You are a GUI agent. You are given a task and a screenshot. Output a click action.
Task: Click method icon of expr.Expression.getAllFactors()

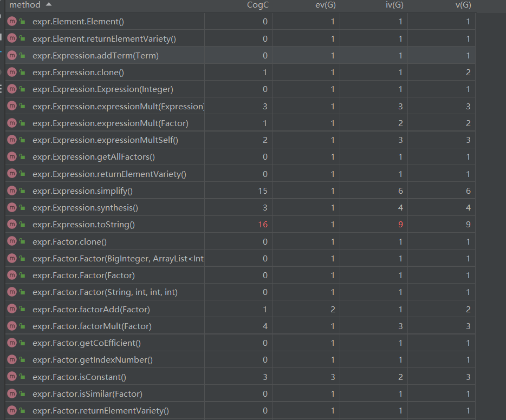point(12,156)
